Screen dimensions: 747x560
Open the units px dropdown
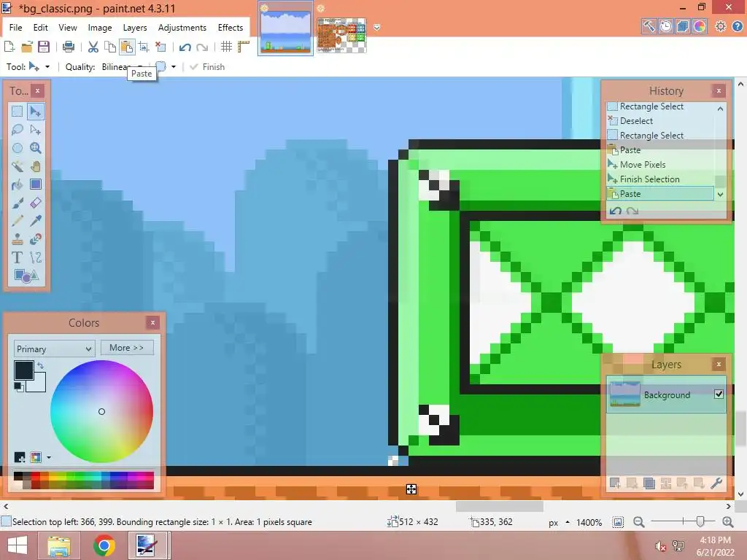558,522
